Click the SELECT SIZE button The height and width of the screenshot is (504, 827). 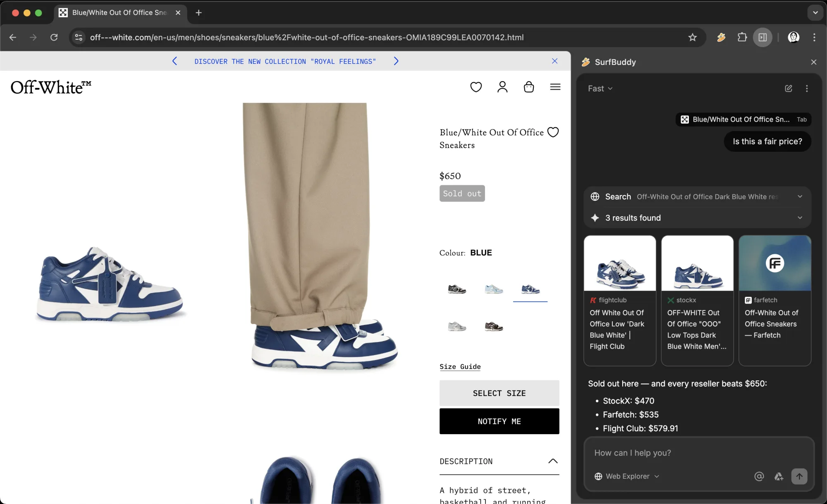pyautogui.click(x=499, y=393)
